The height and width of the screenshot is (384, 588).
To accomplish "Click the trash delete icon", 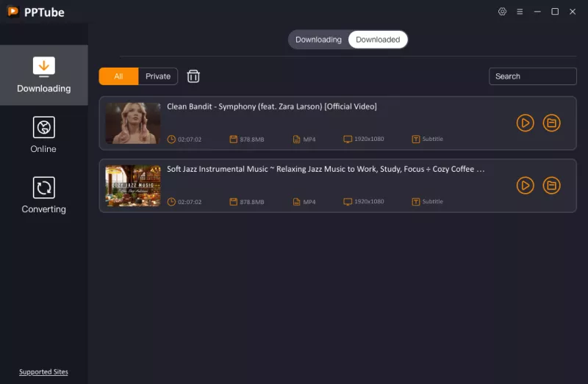I will pos(193,76).
